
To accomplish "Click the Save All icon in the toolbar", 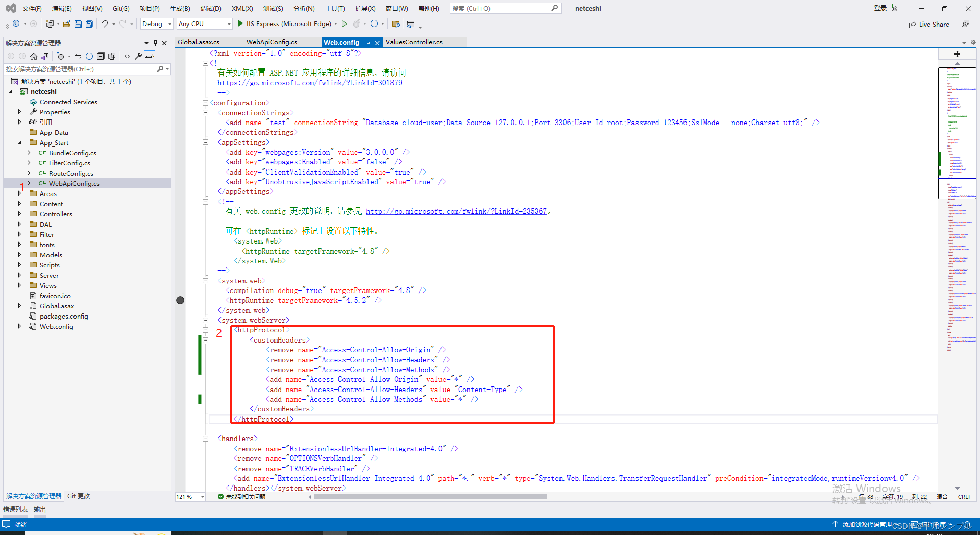I will (x=89, y=23).
